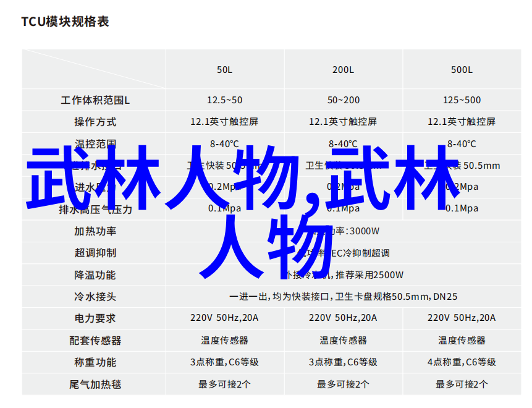Click "8-40°C" in the 50L column

[224, 144]
